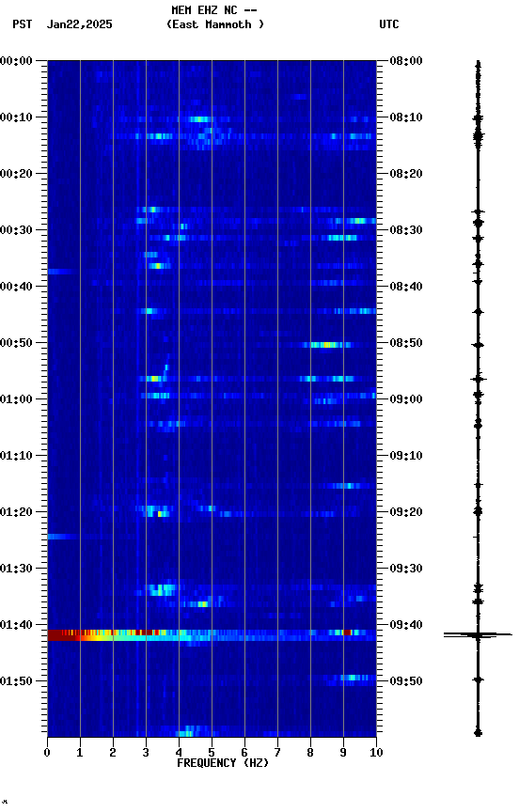Click the station title 'MEM EHZ NC --'

click(214, 10)
